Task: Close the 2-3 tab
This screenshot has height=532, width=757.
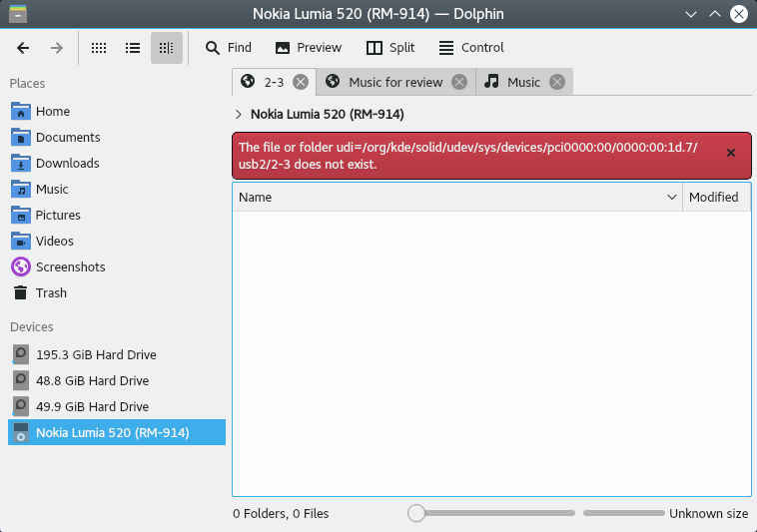Action: click(x=301, y=83)
